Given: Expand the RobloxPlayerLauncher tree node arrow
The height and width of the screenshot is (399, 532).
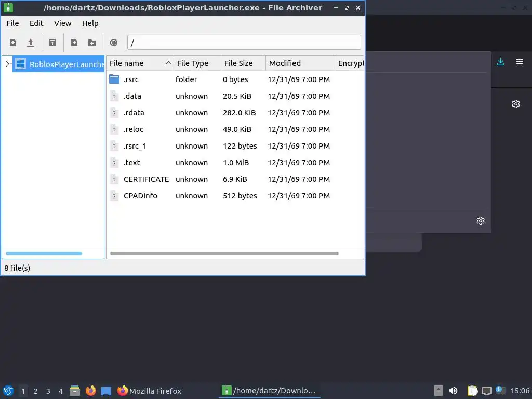Looking at the screenshot, I should (7, 64).
